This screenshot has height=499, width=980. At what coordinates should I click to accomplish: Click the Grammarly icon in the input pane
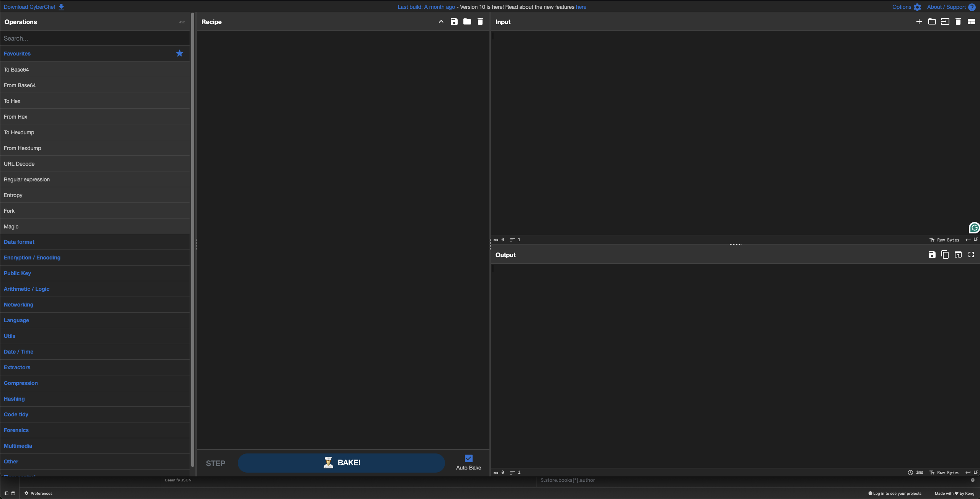click(x=974, y=228)
